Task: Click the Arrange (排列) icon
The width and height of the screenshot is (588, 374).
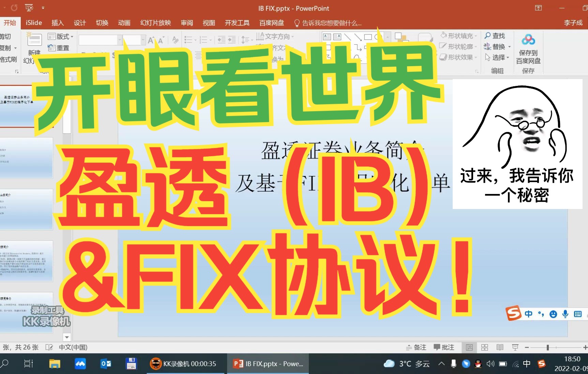Action: click(401, 37)
